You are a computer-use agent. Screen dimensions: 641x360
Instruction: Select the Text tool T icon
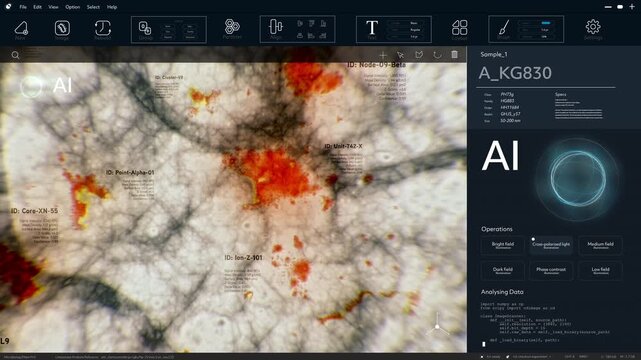click(372, 28)
